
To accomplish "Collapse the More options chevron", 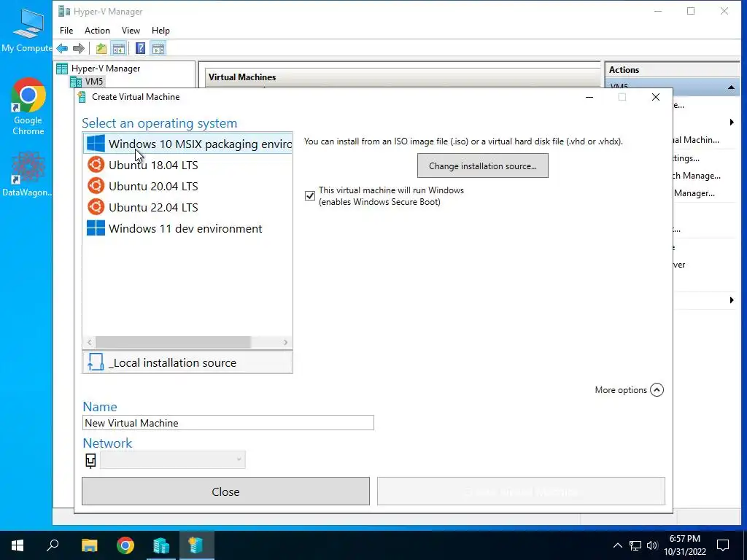I will click(x=657, y=390).
